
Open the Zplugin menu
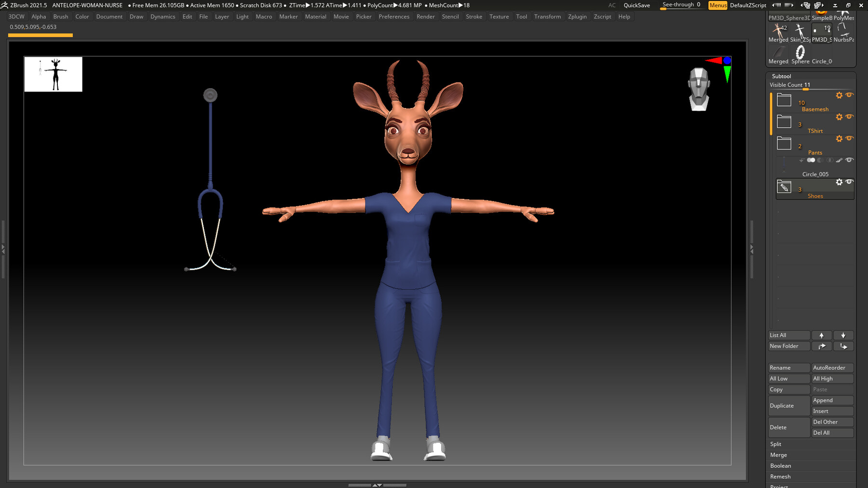[x=577, y=16]
